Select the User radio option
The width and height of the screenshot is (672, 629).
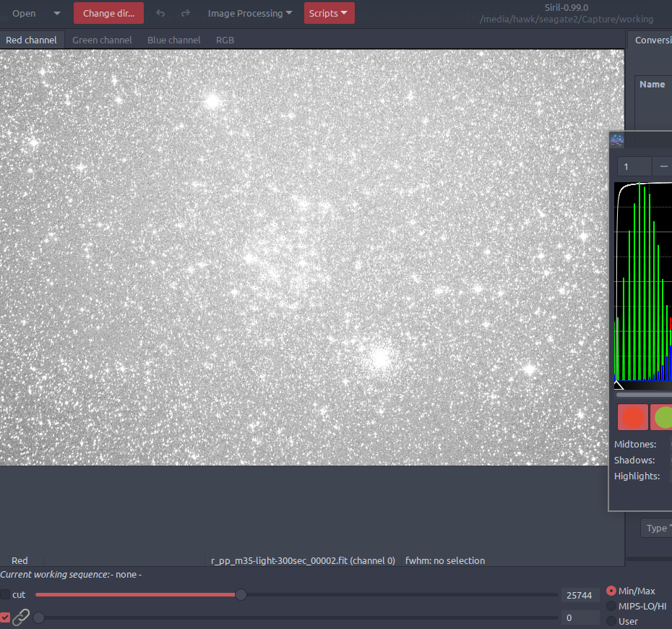(611, 621)
